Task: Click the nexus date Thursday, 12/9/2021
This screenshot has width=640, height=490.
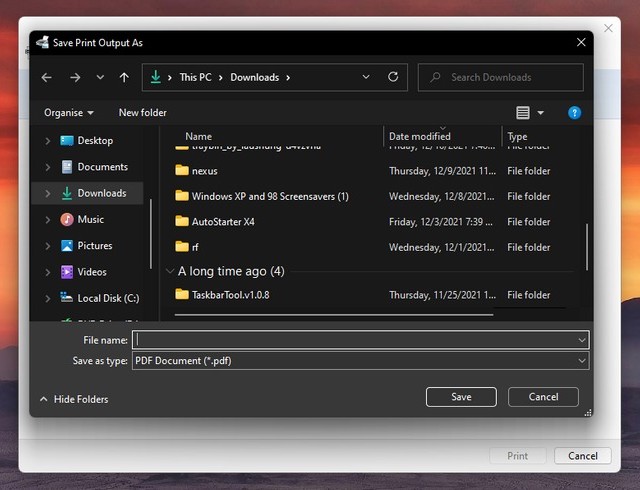Action: pyautogui.click(x=442, y=171)
